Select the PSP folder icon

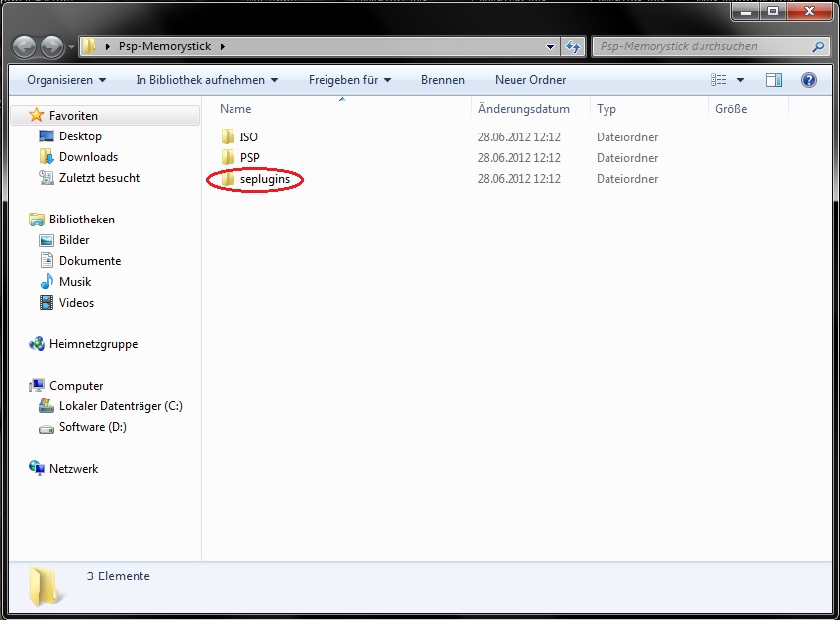(x=228, y=157)
